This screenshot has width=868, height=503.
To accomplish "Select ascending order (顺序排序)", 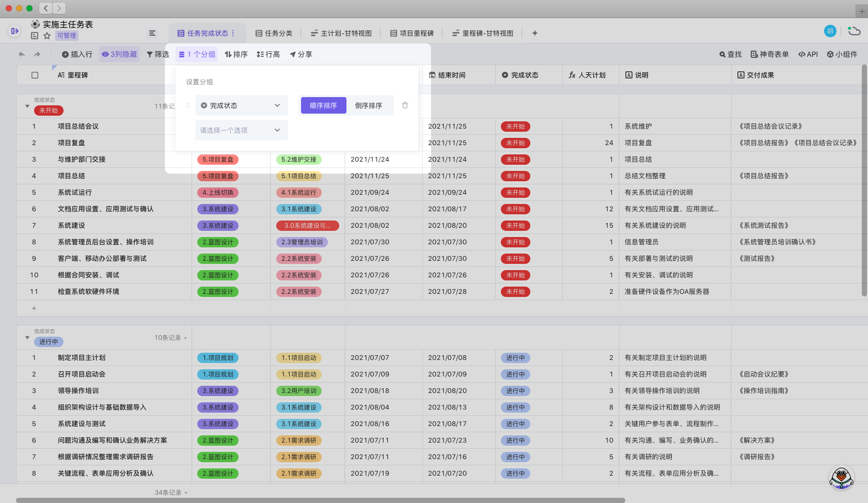I will click(323, 105).
